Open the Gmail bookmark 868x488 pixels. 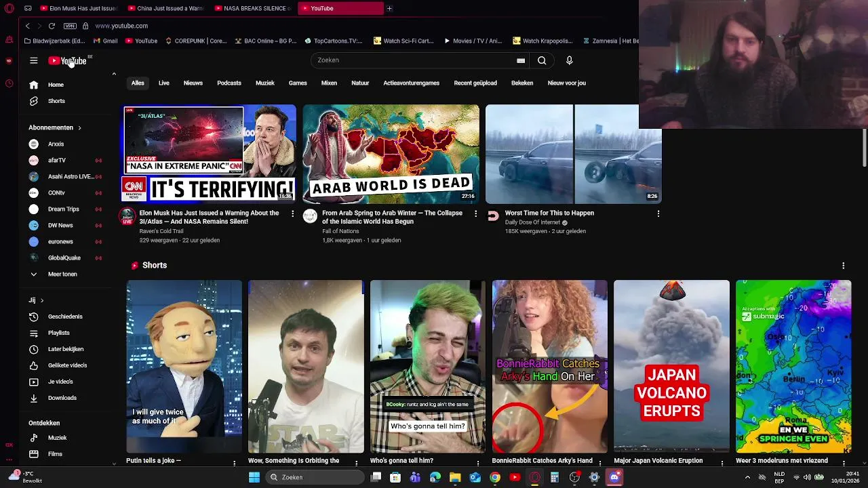[105, 41]
